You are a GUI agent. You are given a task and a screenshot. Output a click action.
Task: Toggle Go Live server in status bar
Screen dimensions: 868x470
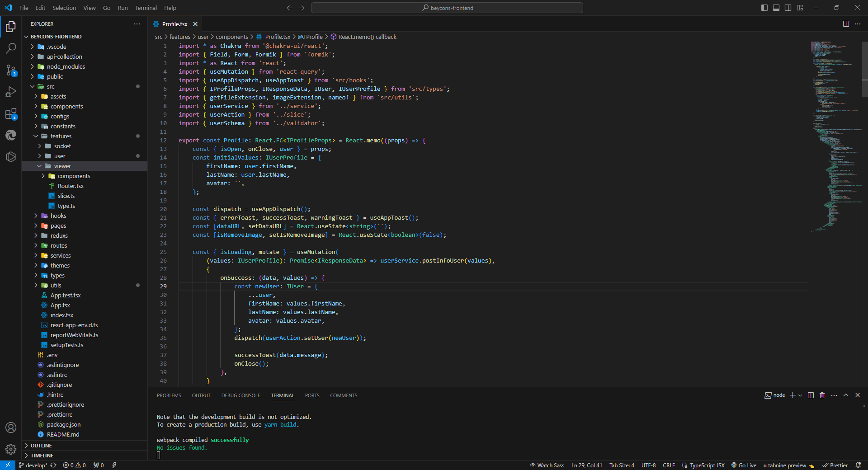(x=744, y=465)
